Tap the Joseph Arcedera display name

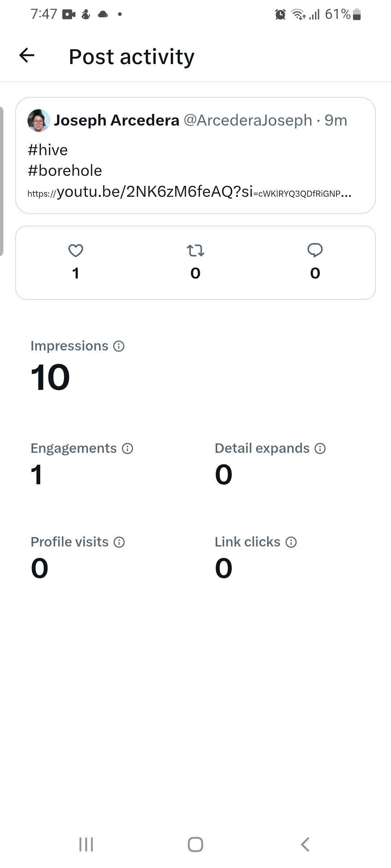pyautogui.click(x=117, y=120)
